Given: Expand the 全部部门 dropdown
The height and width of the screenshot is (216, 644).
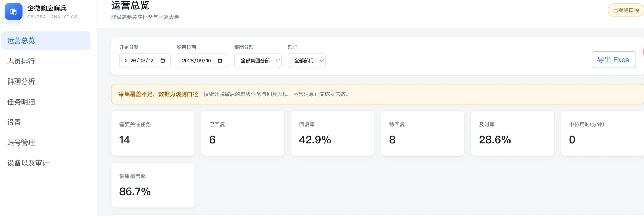Looking at the screenshot, I should [307, 61].
